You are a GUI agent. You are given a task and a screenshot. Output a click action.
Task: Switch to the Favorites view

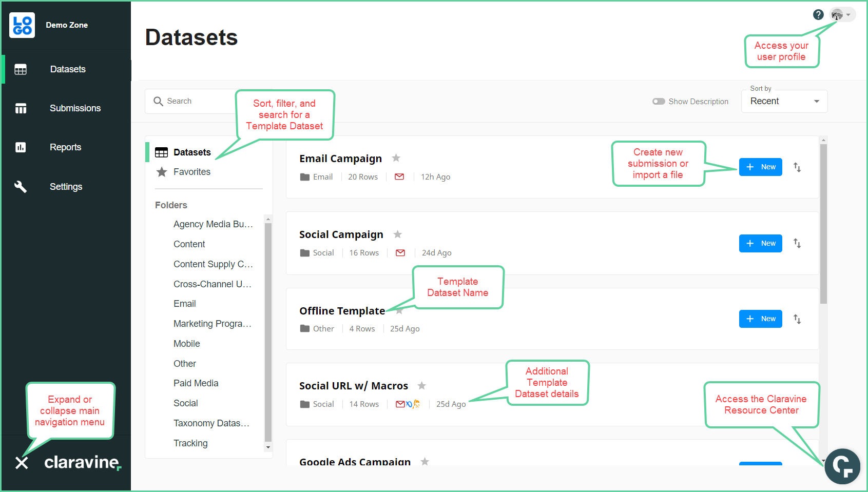click(x=191, y=172)
